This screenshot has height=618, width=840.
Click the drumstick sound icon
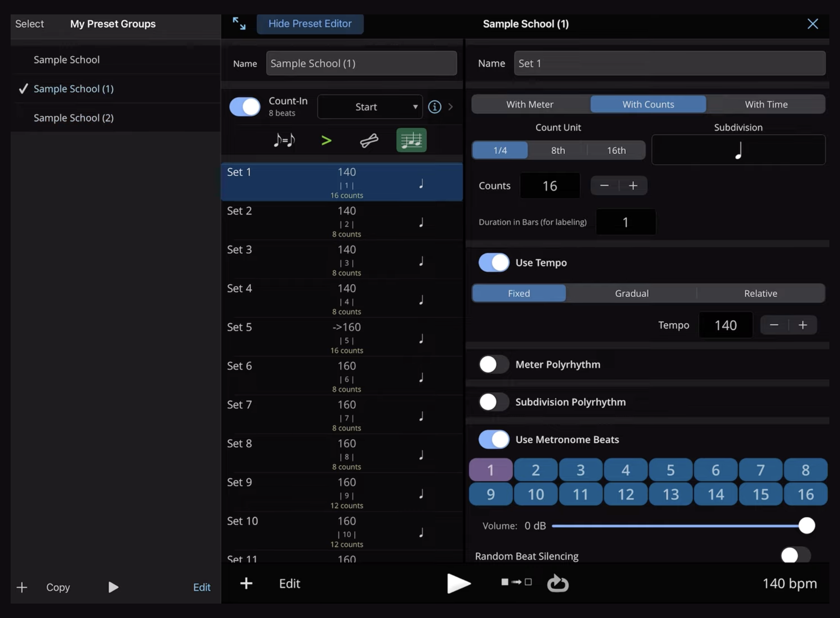(369, 141)
